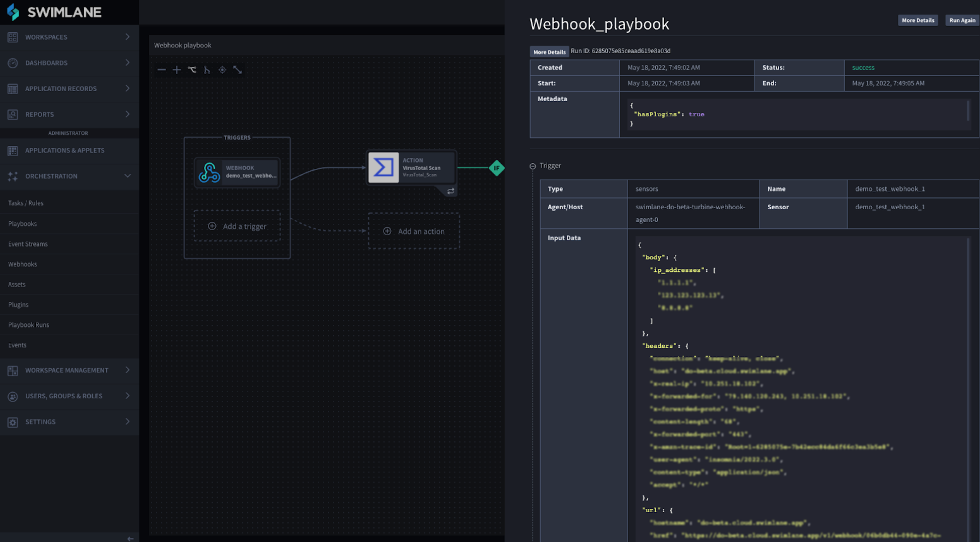Expand the Settings menu chevron
Screen dimensions: 980x542
(x=127, y=422)
